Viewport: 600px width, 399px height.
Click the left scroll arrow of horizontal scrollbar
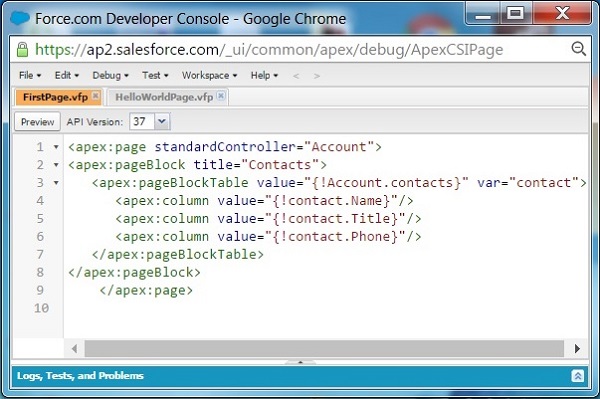74,349
